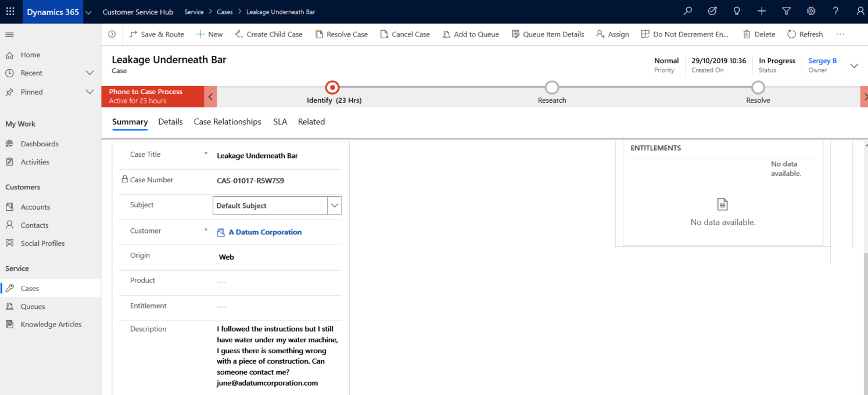Screen dimensions: 868x395
Task: Open the search magnifier icon
Action: coord(688,11)
